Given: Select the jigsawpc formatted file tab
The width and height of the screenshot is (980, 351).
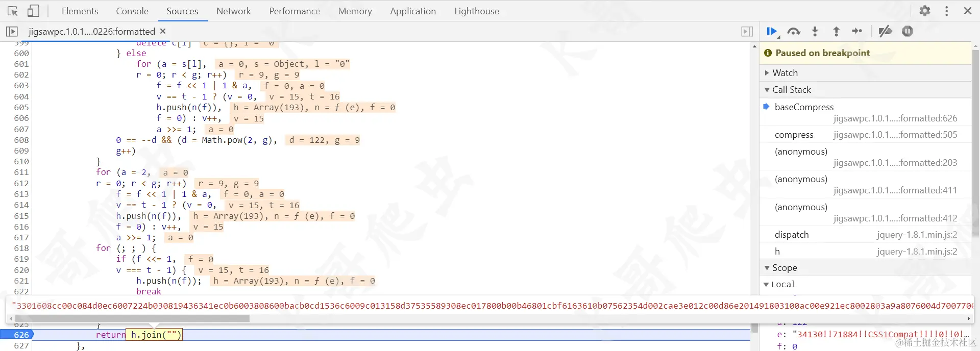Looking at the screenshot, I should click(92, 32).
